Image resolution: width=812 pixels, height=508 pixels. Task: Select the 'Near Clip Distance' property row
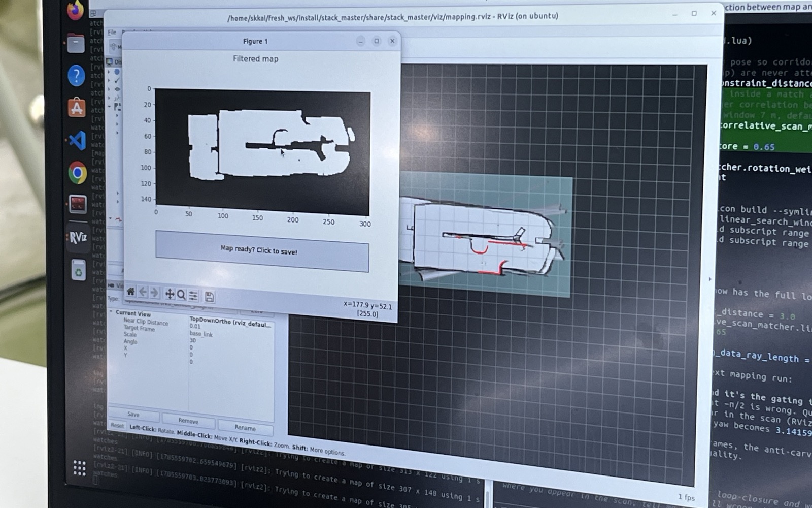coord(146,322)
